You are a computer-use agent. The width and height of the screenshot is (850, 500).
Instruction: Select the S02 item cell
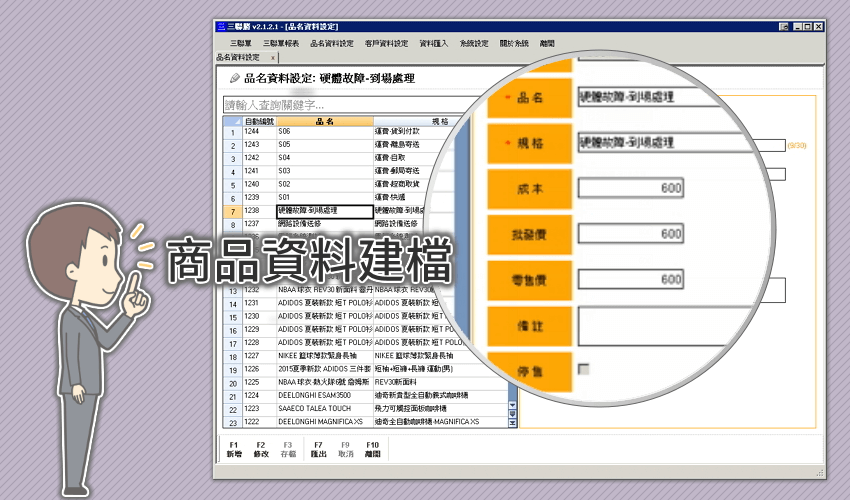tap(325, 184)
